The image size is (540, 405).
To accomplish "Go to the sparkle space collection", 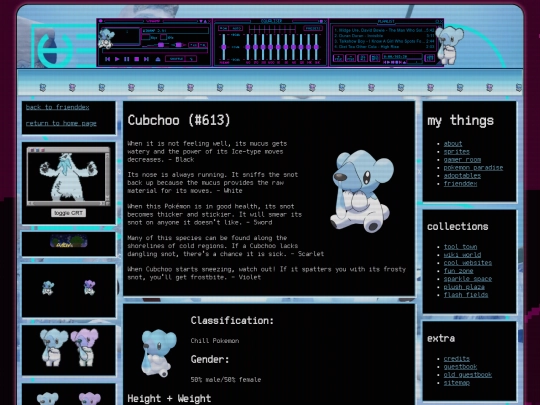I will [468, 279].
